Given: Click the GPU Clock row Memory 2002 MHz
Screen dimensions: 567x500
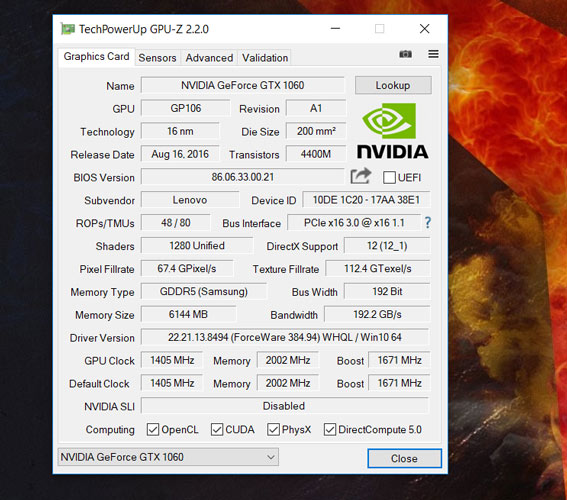Looking at the screenshot, I should pyautogui.click(x=288, y=360).
